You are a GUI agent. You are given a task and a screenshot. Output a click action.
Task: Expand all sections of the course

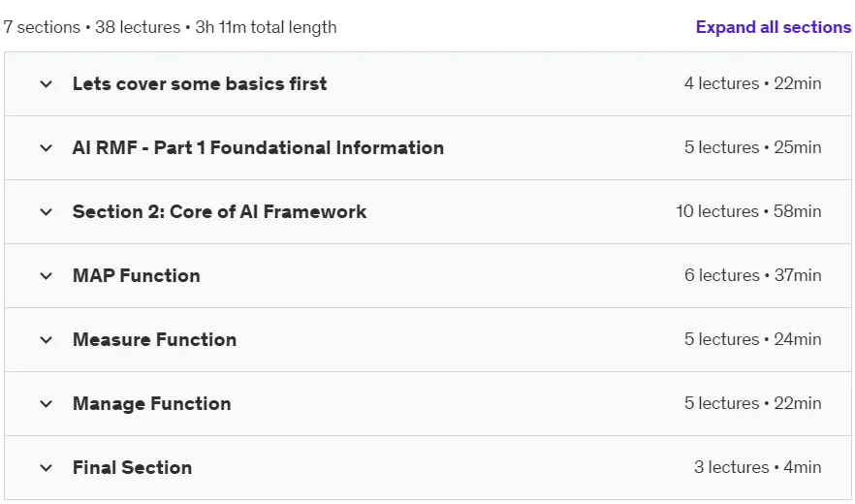774,27
